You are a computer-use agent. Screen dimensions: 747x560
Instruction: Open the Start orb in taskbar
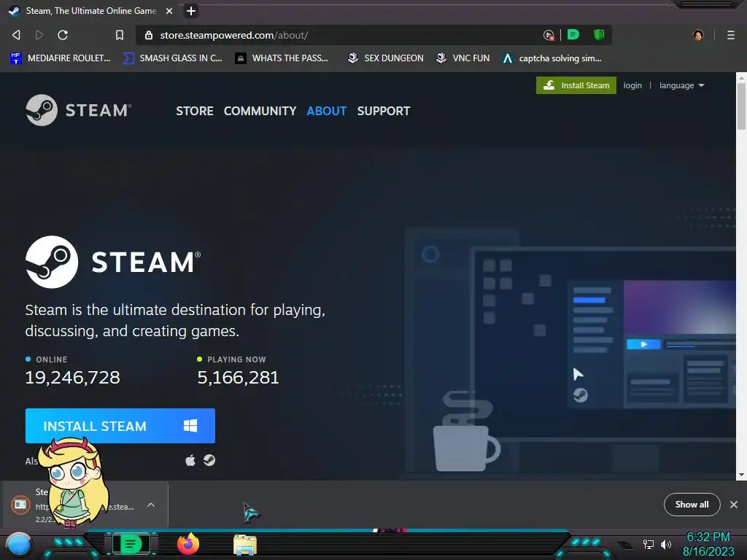[18, 545]
